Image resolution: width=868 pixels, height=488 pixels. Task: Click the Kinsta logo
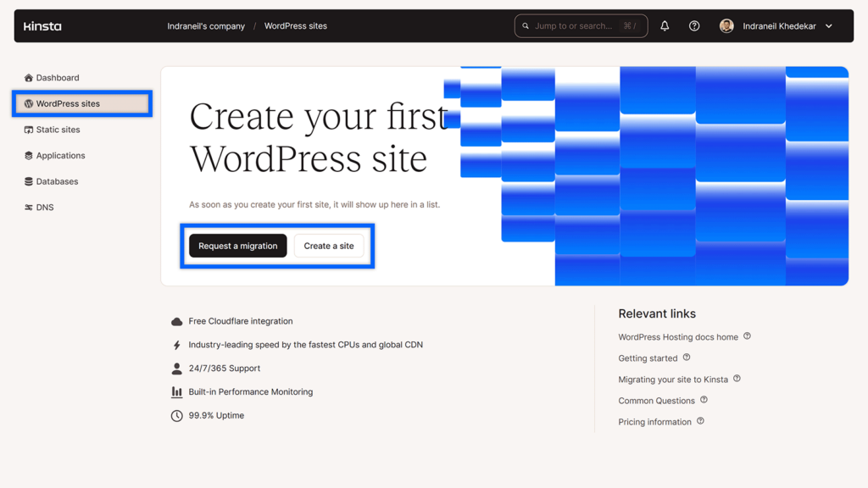pyautogui.click(x=42, y=26)
